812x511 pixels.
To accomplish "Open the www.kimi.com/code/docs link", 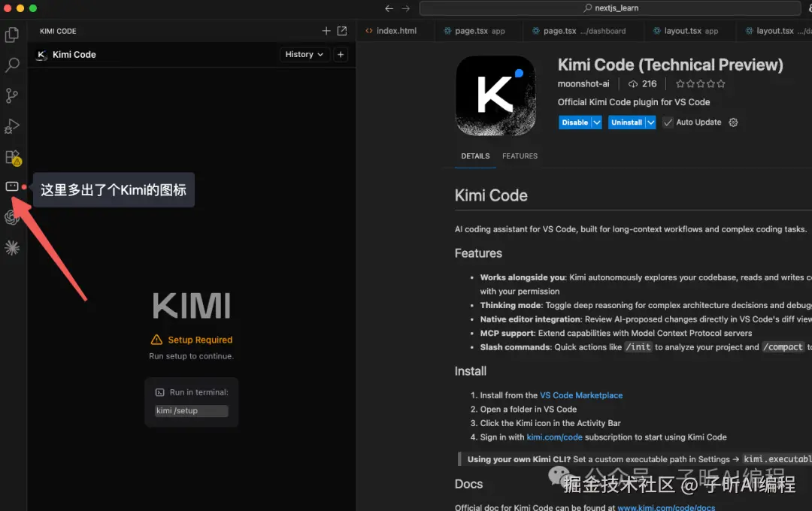I will pyautogui.click(x=666, y=507).
